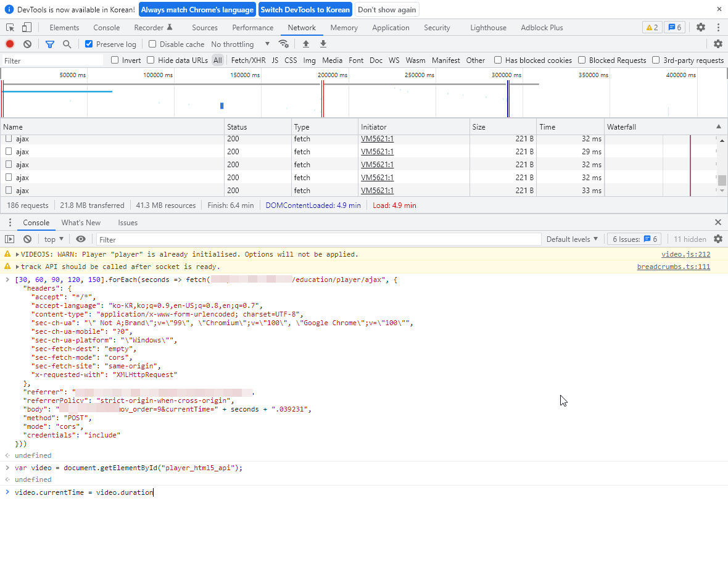Select checkbox of ajax row with 33 ms
Screen dimensions: 728x572
click(x=9, y=190)
